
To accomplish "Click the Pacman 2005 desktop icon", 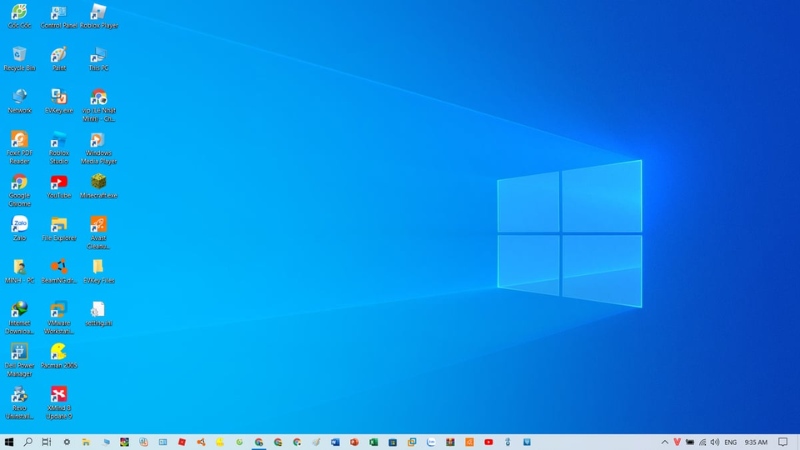I will 59,353.
